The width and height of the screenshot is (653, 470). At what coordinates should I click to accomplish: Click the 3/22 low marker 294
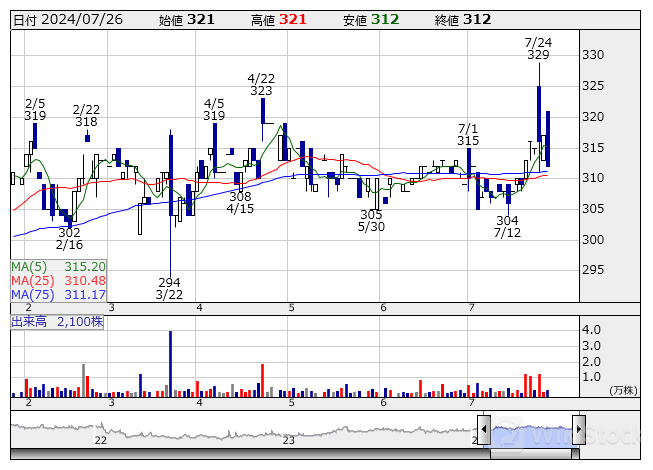coord(169,282)
